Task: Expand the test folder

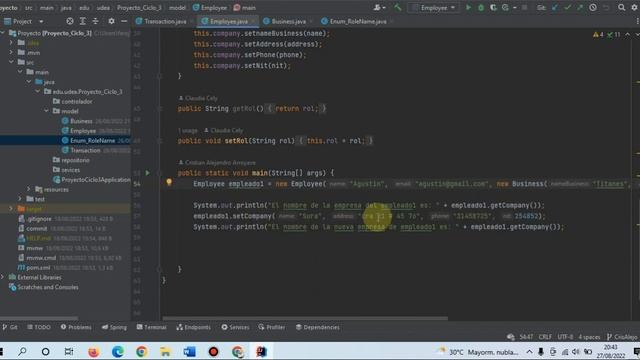Action: click(20, 199)
